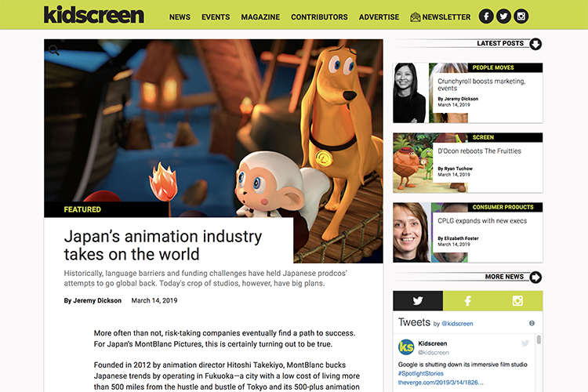Open the Magazine menu item
The width and height of the screenshot is (588, 392).
point(260,16)
